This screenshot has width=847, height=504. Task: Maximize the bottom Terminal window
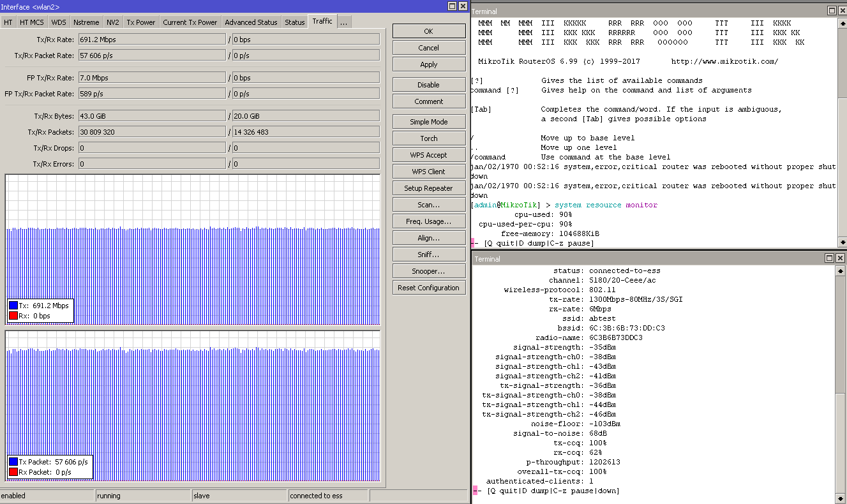pyautogui.click(x=829, y=258)
